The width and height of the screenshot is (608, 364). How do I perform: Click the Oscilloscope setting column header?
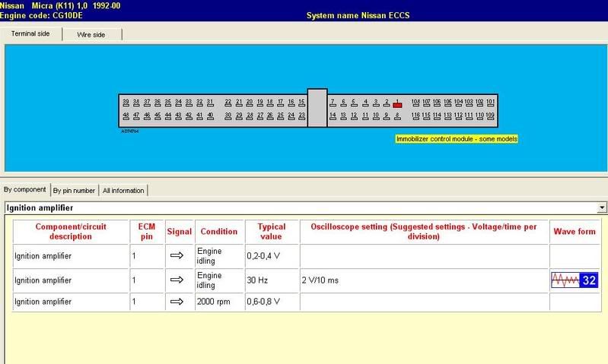[x=424, y=231]
